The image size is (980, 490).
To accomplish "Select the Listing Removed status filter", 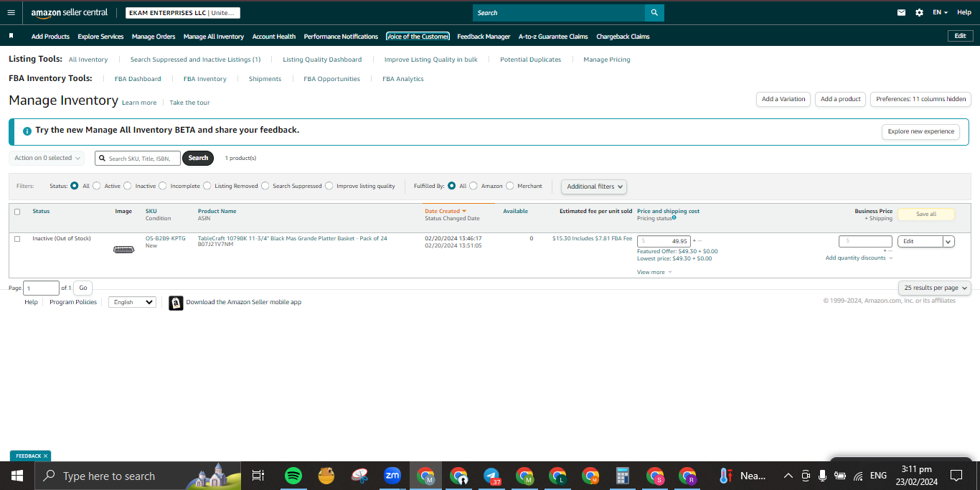I will [x=207, y=186].
